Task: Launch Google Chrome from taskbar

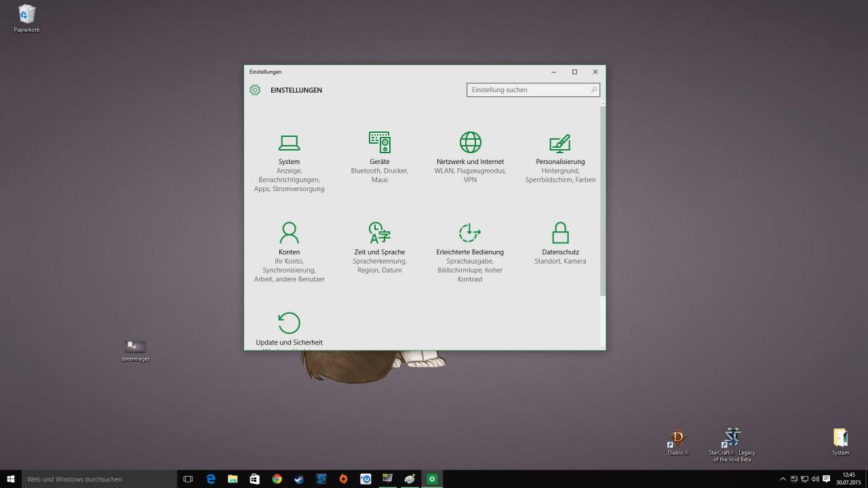Action: click(277, 479)
